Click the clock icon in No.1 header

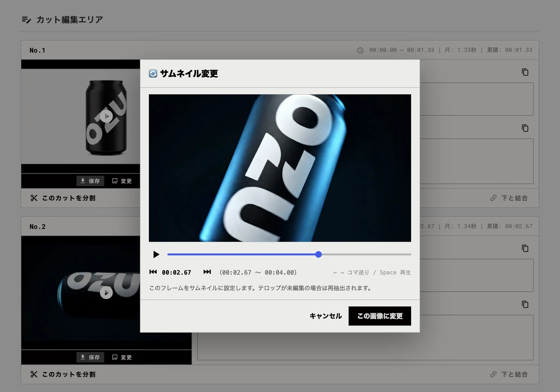point(360,50)
